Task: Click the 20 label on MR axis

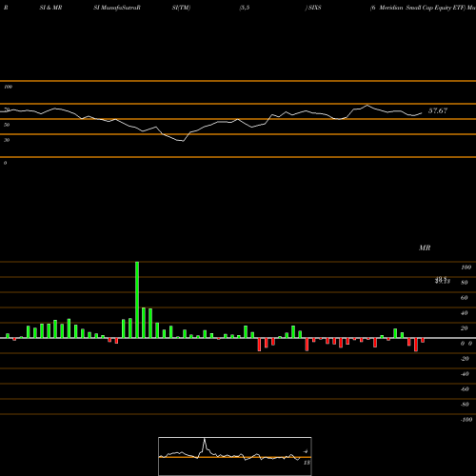Action: [465, 328]
